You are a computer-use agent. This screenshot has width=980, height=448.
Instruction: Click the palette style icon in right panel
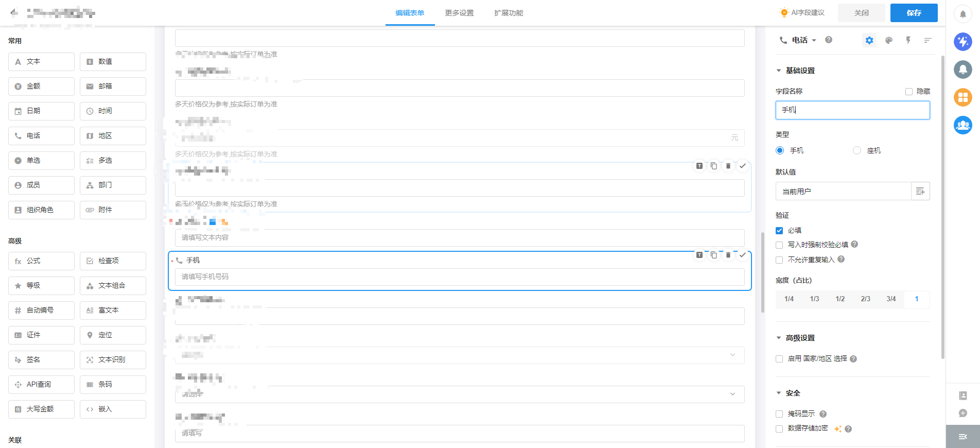[889, 40]
